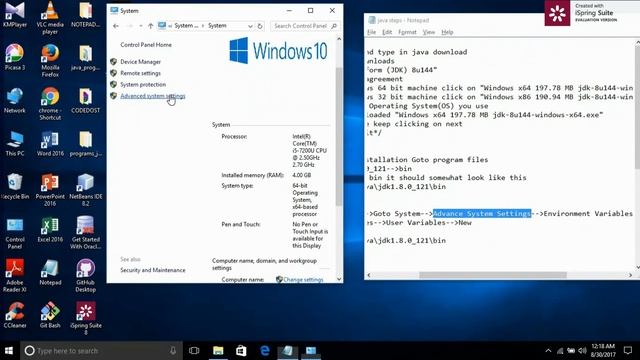
Task: Open Notepad File menu
Action: (x=371, y=32)
